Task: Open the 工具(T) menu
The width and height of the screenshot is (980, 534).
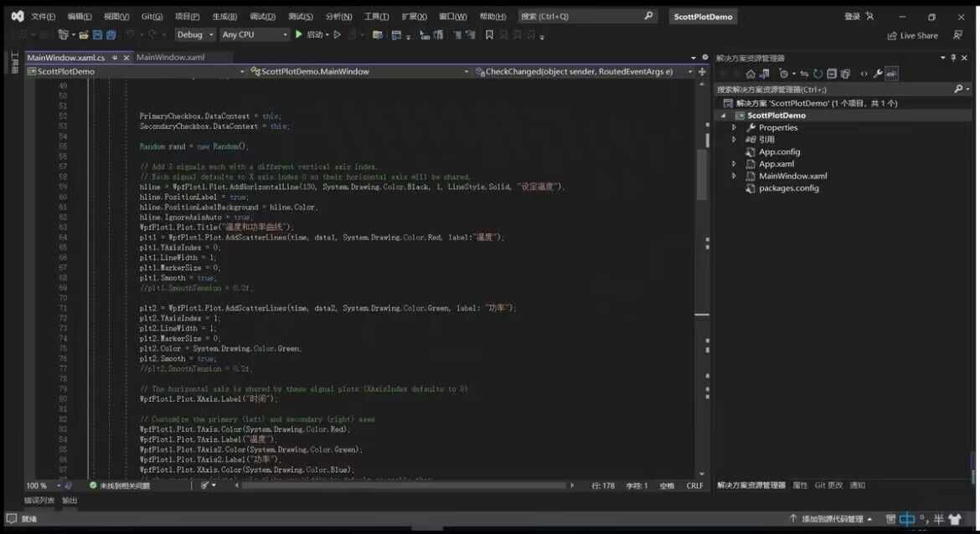Action: click(x=376, y=16)
